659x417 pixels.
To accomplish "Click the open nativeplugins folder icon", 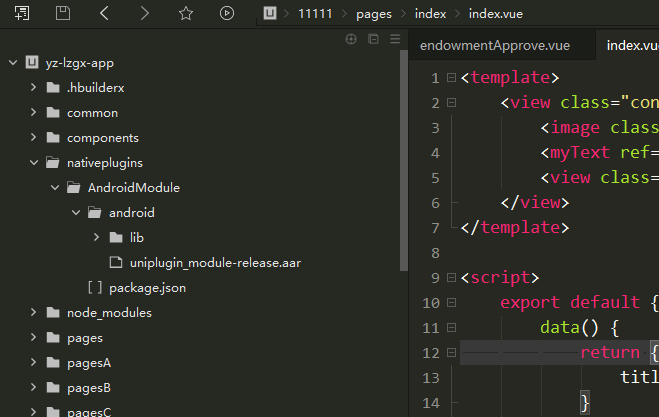I will pyautogui.click(x=53, y=163).
